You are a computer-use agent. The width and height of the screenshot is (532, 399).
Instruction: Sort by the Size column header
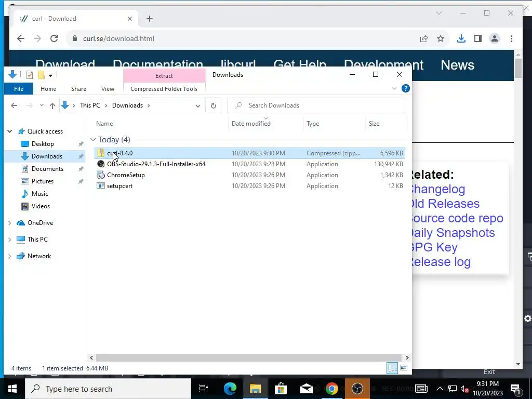click(x=374, y=124)
